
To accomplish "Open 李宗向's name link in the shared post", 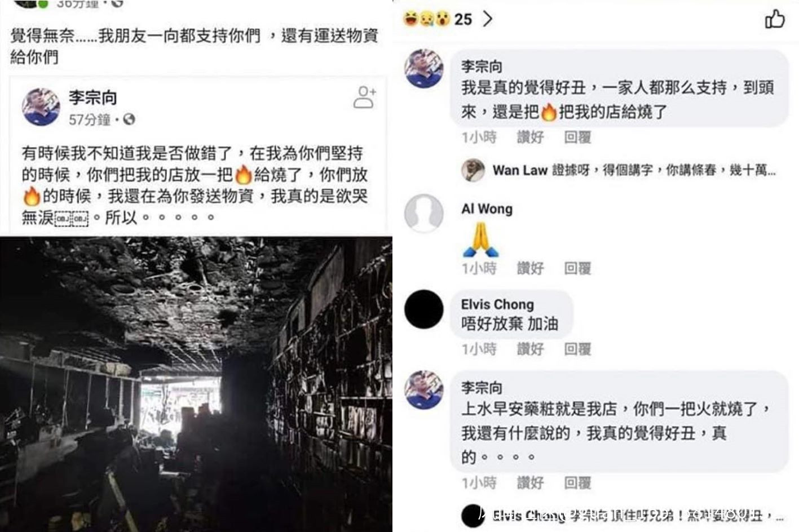I will [x=93, y=97].
